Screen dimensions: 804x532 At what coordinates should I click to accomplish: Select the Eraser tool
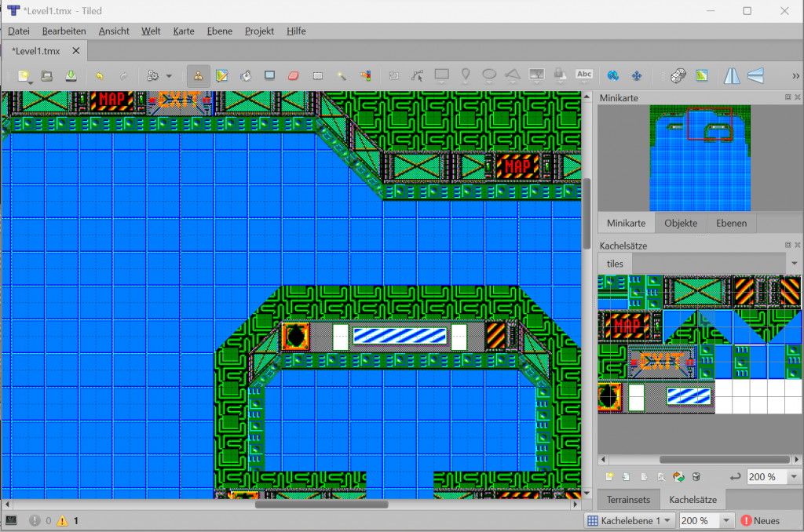tap(294, 75)
